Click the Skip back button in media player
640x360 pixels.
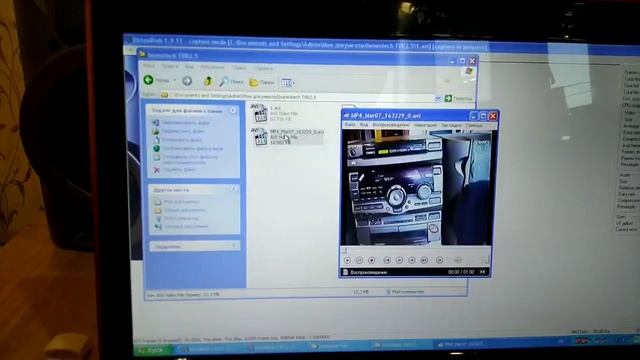387,260
